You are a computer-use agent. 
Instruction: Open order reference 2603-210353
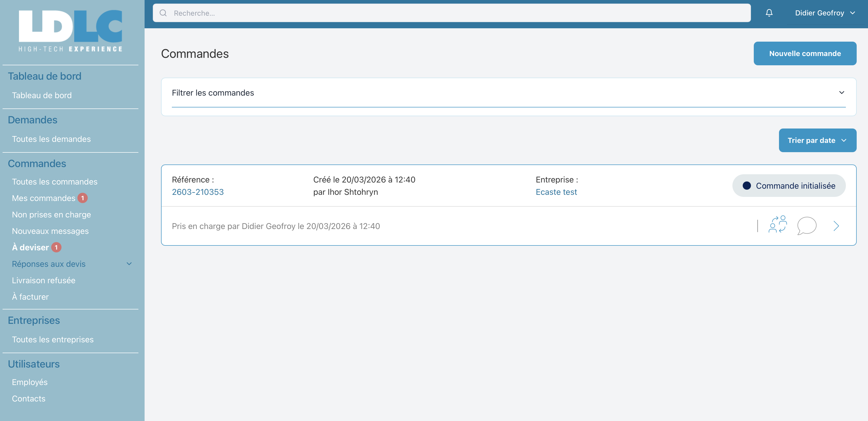coord(198,192)
